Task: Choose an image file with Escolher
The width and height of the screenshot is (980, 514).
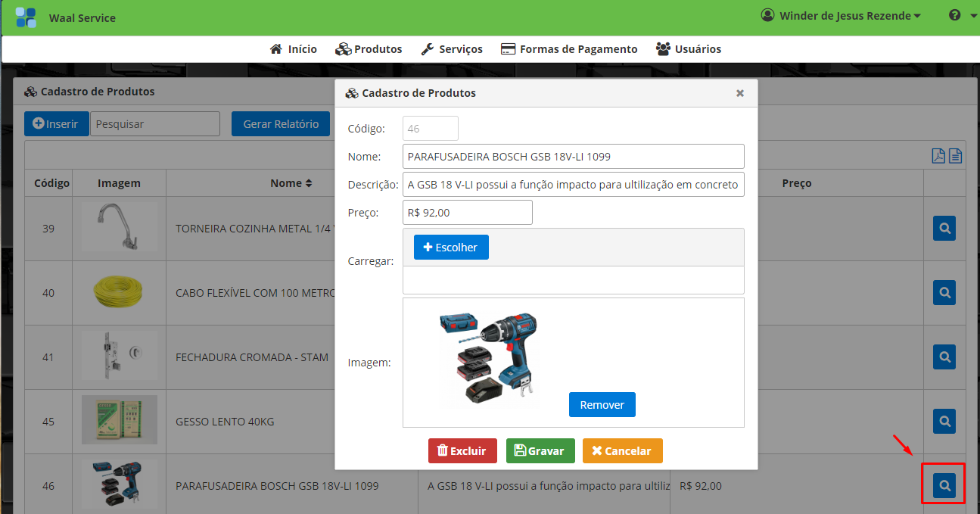Action: (x=451, y=248)
